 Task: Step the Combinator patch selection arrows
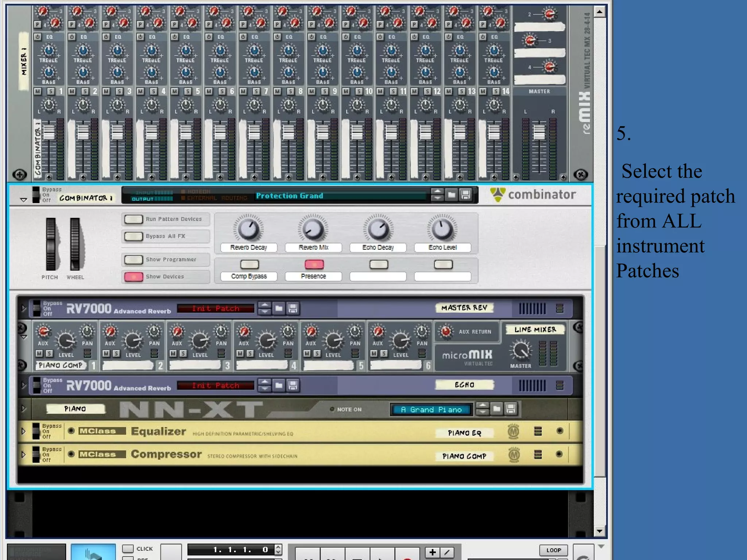click(x=437, y=195)
